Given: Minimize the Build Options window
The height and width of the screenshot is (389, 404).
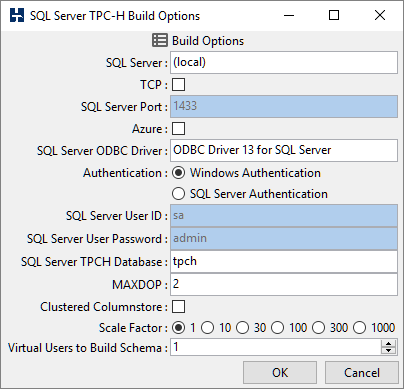Looking at the screenshot, I should 289,15.
